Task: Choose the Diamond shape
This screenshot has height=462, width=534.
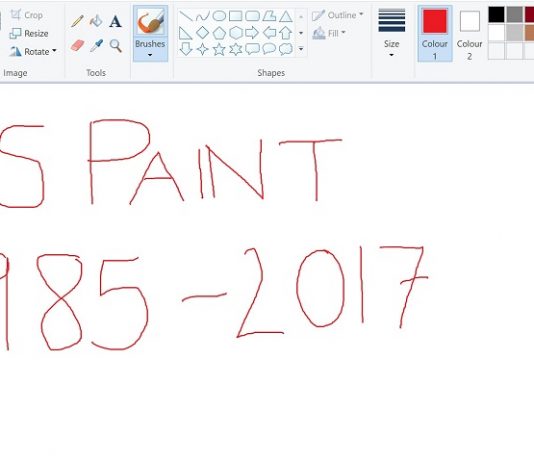Action: [203, 33]
